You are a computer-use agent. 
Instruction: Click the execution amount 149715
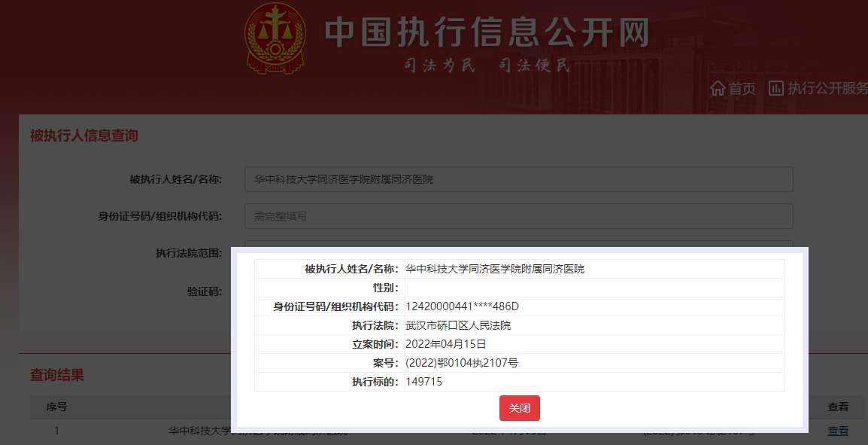click(423, 382)
